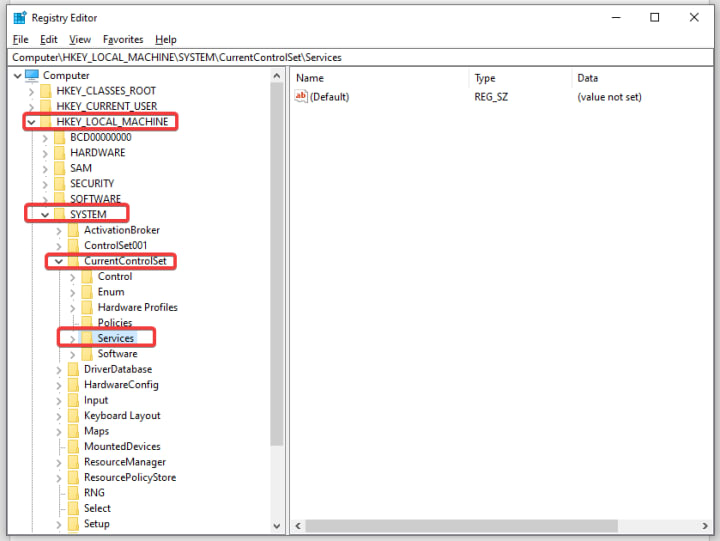Click the Services folder icon
Screen dimensions: 720x541
tap(87, 338)
